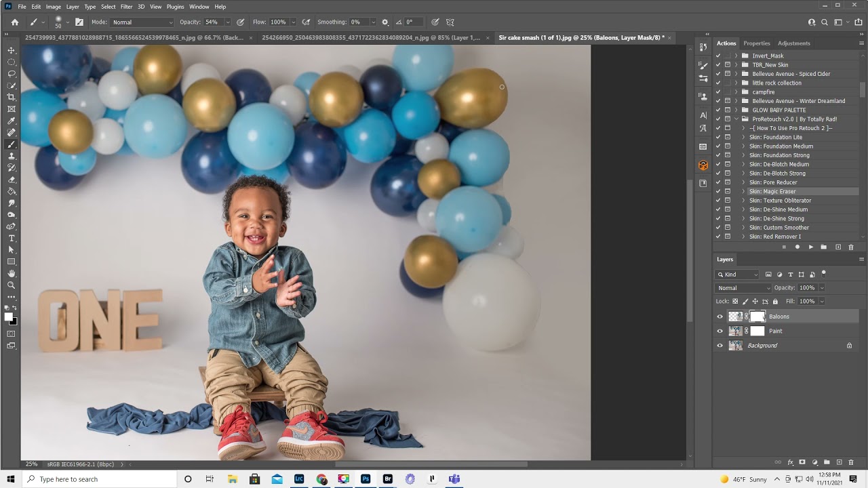
Task: Select the Eraser tool
Action: coord(12,180)
